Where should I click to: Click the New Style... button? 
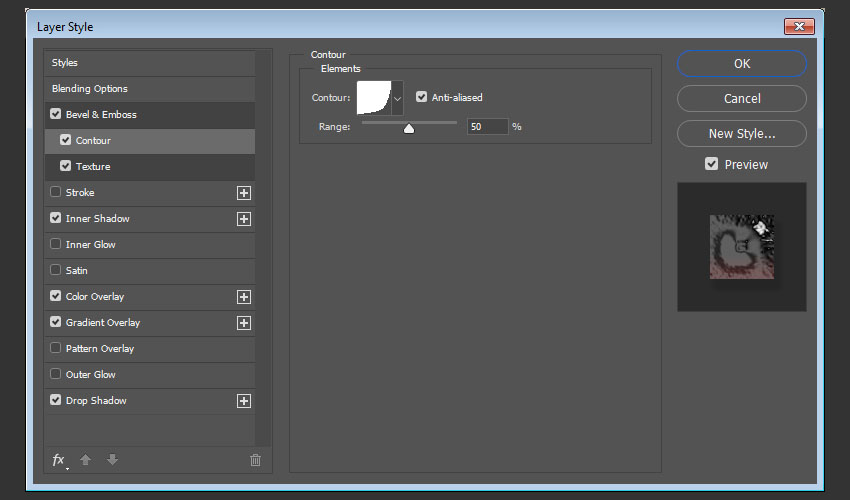click(741, 133)
